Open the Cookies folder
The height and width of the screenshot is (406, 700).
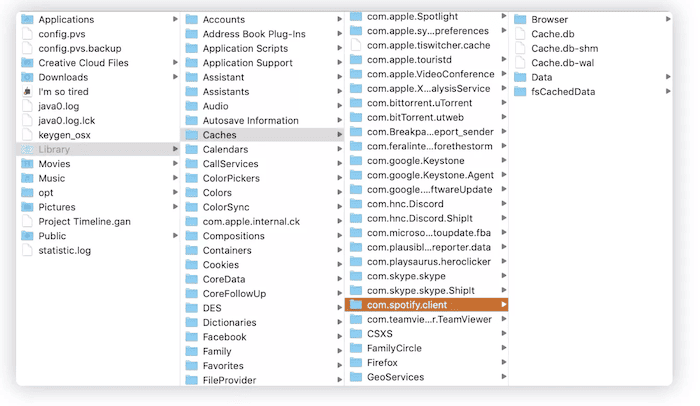(x=220, y=265)
